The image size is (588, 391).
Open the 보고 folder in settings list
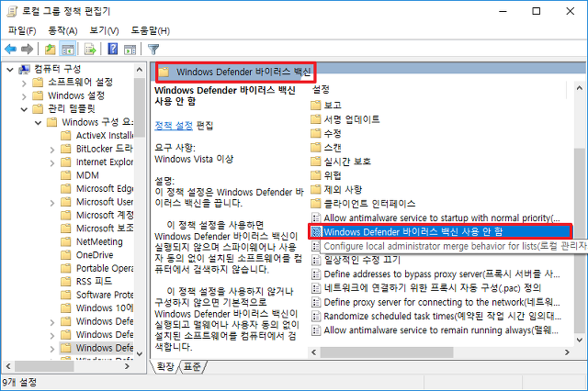click(x=326, y=106)
